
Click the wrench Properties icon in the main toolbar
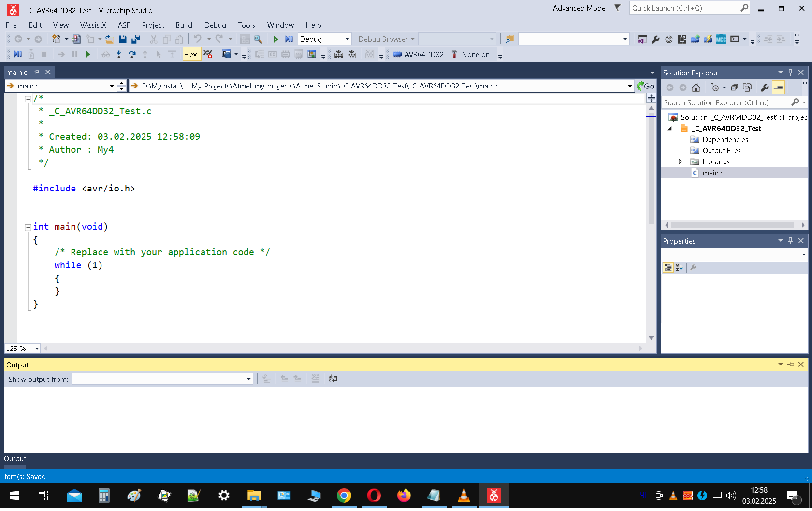655,39
